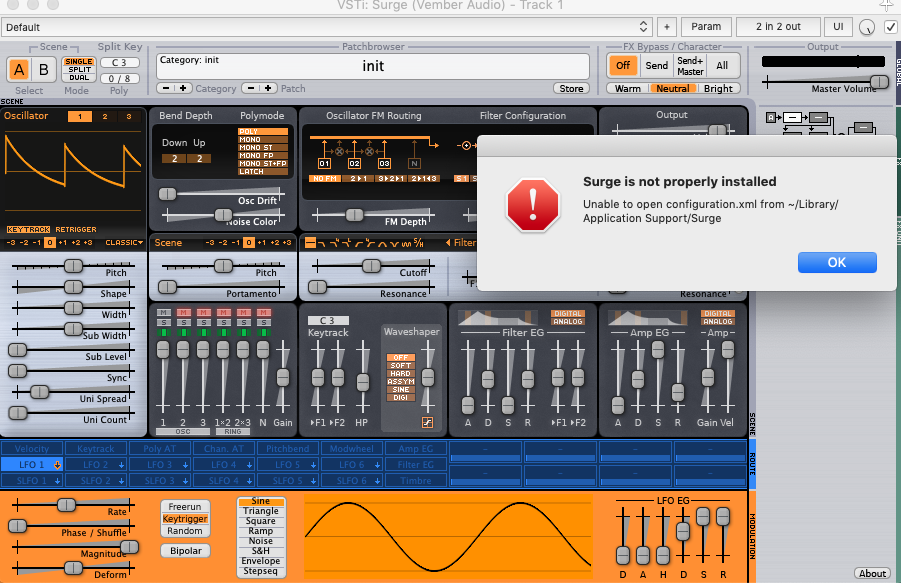Screen dimensions: 901x583
Task: Toggle the host checkbox beside the knob
Action: click(x=890, y=27)
